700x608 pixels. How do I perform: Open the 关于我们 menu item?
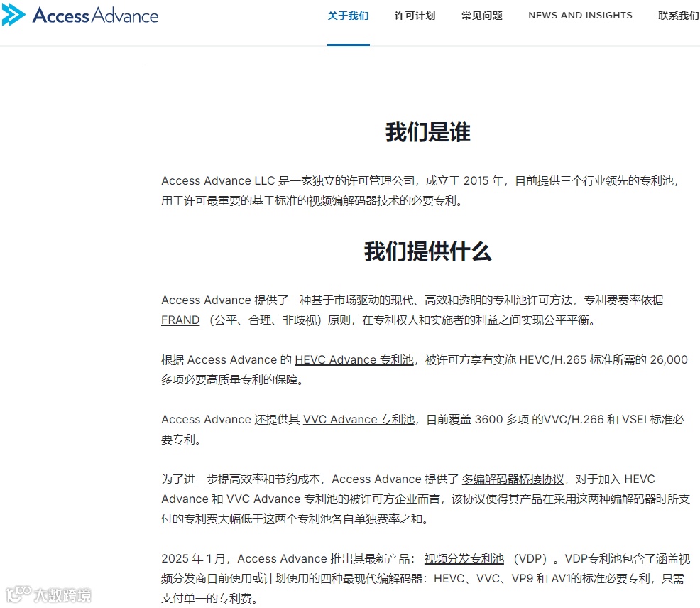coord(348,16)
